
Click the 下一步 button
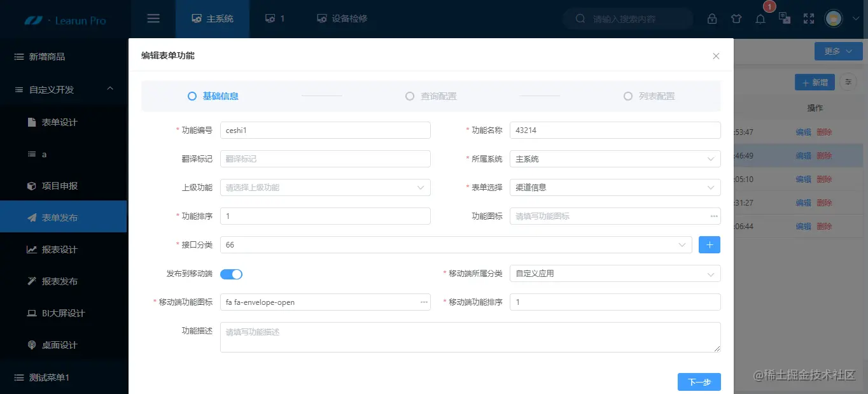click(699, 382)
